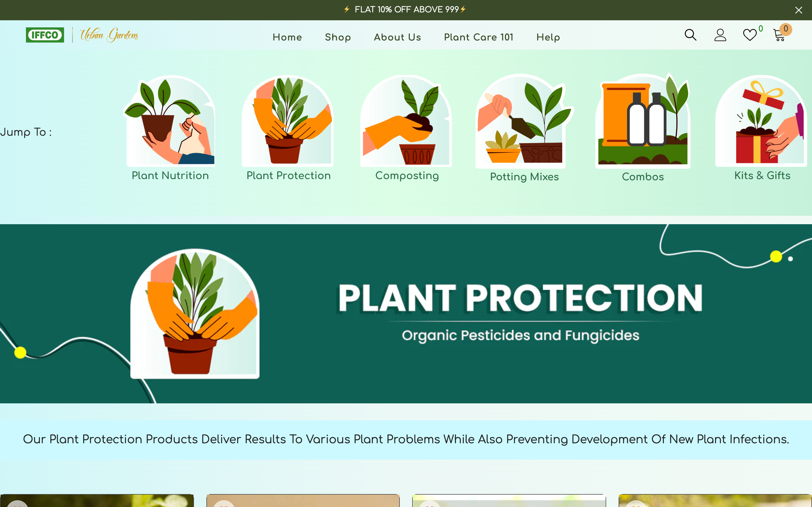Viewport: 812px width, 507px height.
Task: Navigate to the Home menu item
Action: [287, 37]
